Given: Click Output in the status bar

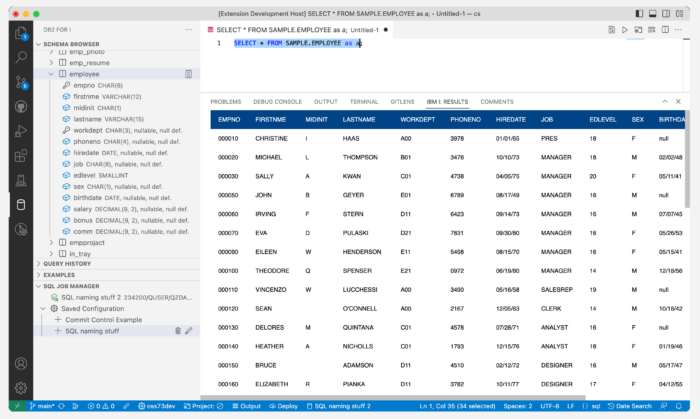Looking at the screenshot, I should pos(246,406).
